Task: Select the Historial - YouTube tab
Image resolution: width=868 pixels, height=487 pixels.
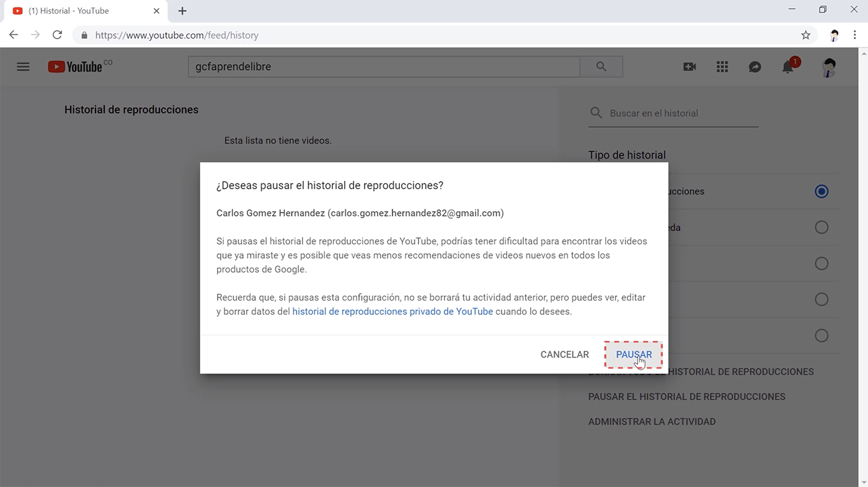Action: tap(84, 11)
